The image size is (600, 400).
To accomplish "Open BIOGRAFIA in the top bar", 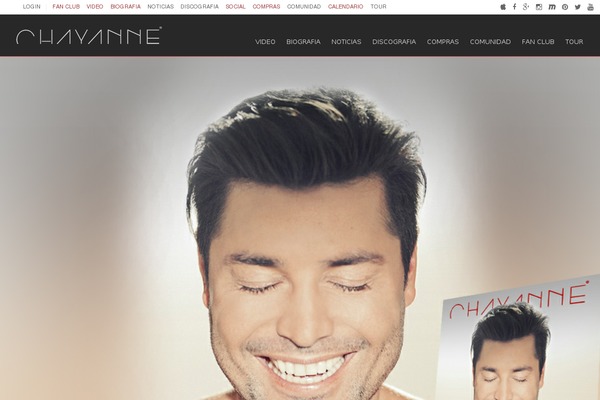I will pos(126,7).
